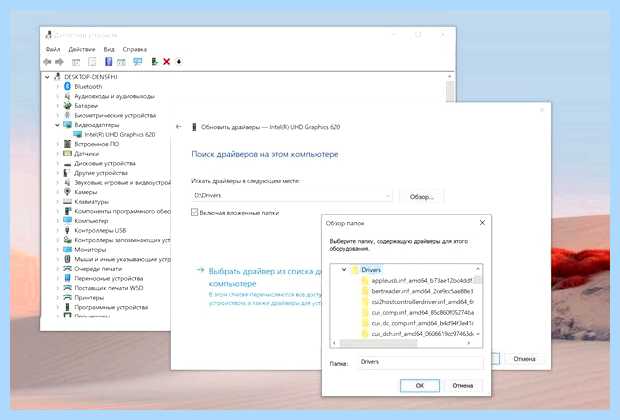Select Очереди печати in device tree
This screenshot has width=620, height=420.
(98, 269)
